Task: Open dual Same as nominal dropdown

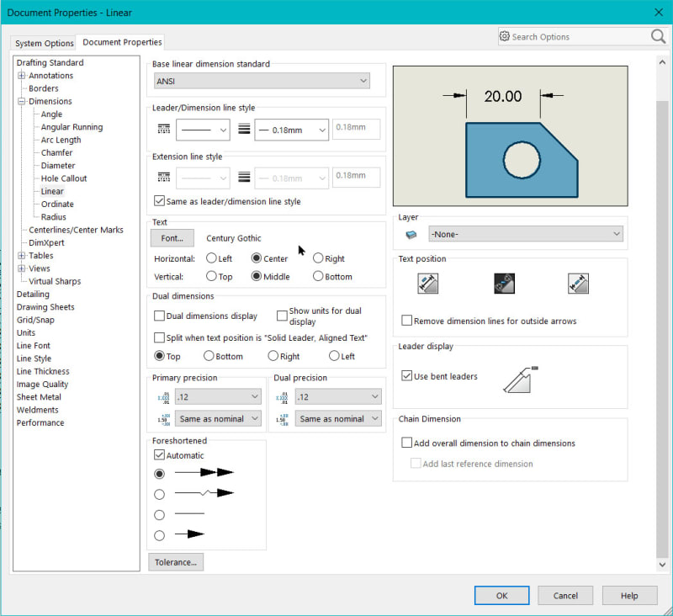Action: click(x=338, y=418)
